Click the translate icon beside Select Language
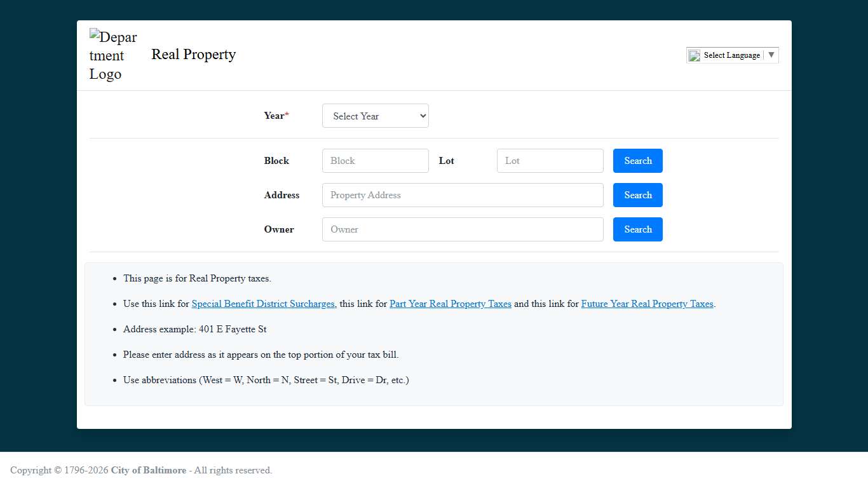Image resolution: width=868 pixels, height=488 pixels. [x=695, y=56]
